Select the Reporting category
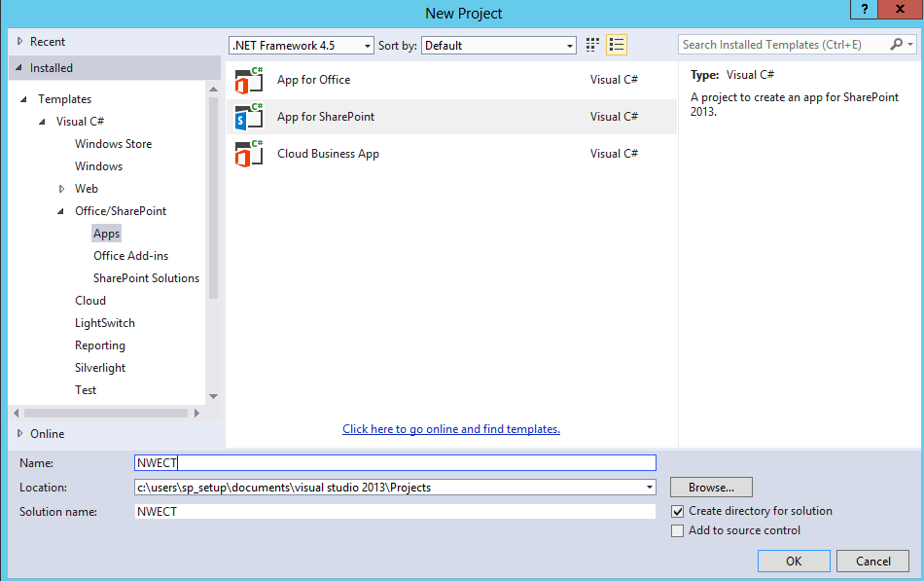 click(x=99, y=345)
